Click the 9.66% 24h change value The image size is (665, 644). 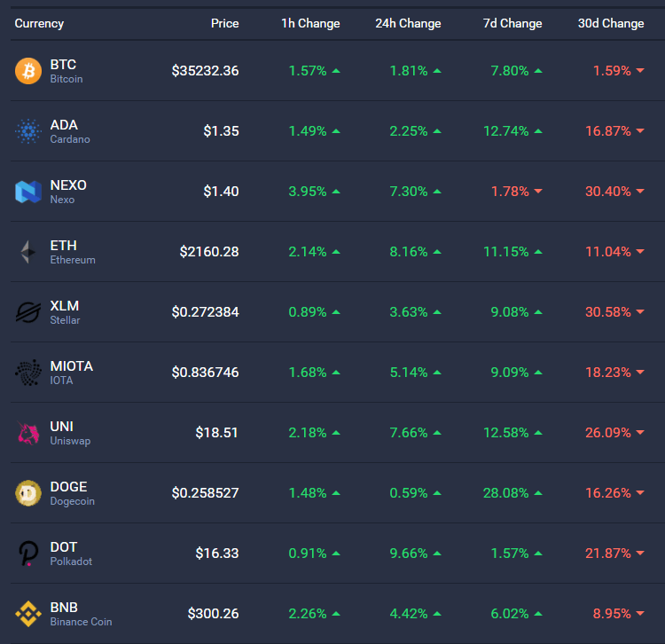point(409,554)
